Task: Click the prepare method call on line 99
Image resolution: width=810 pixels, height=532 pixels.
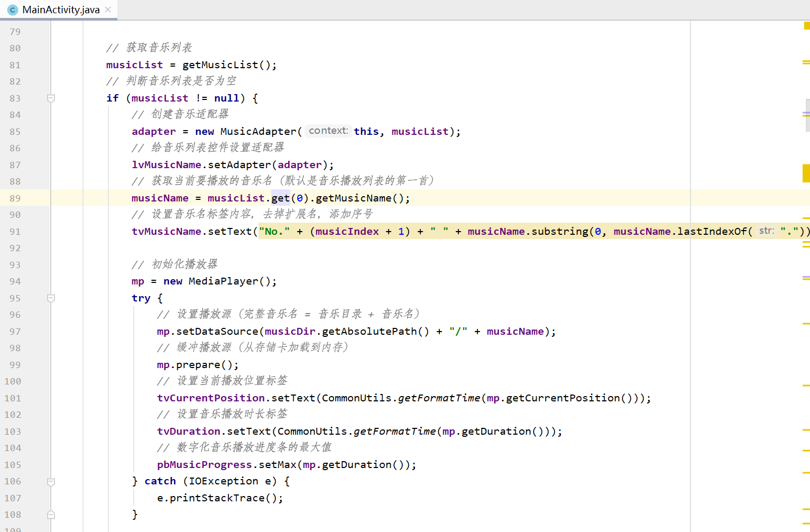Action: 198,365
